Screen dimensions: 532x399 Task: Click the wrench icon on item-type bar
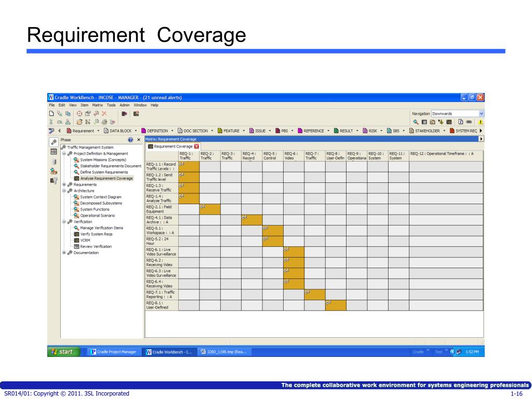pos(51,130)
